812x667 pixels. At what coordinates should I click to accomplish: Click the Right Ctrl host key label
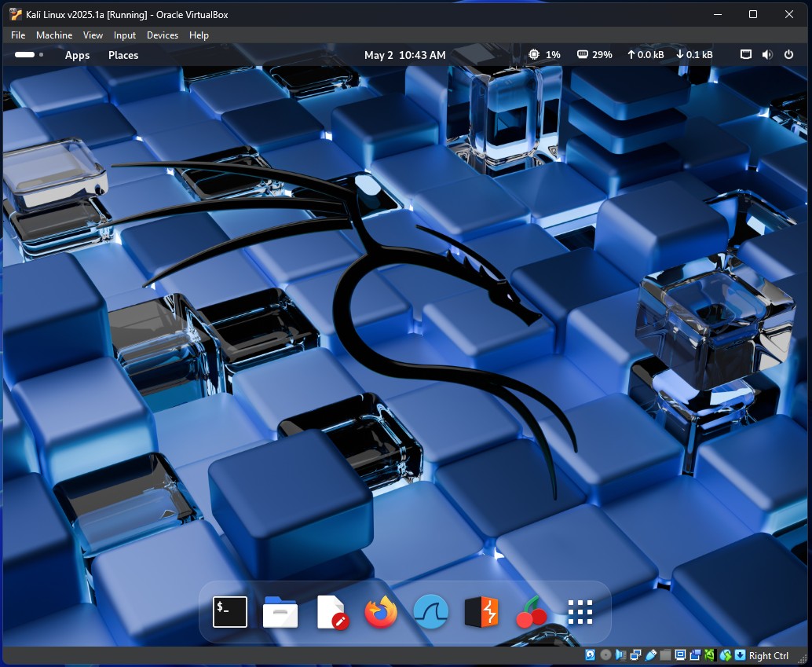[769, 655]
